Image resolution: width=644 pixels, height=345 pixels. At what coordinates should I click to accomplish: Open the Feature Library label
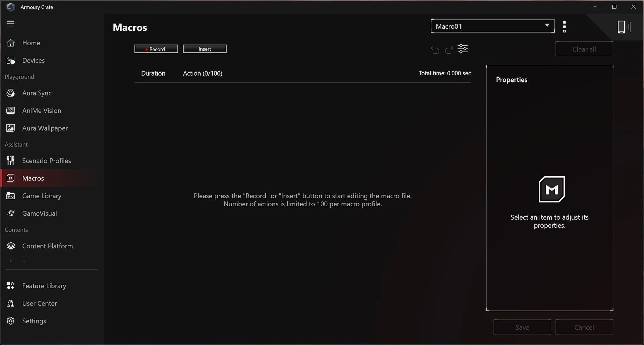44,286
